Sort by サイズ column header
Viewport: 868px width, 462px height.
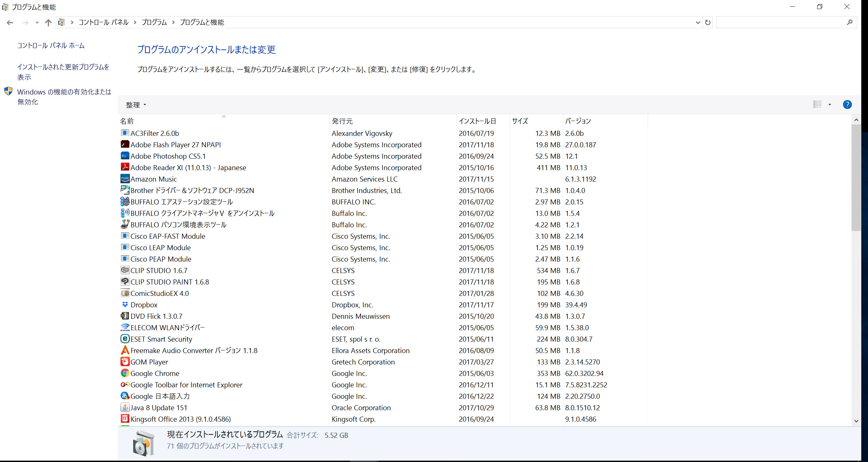point(520,121)
